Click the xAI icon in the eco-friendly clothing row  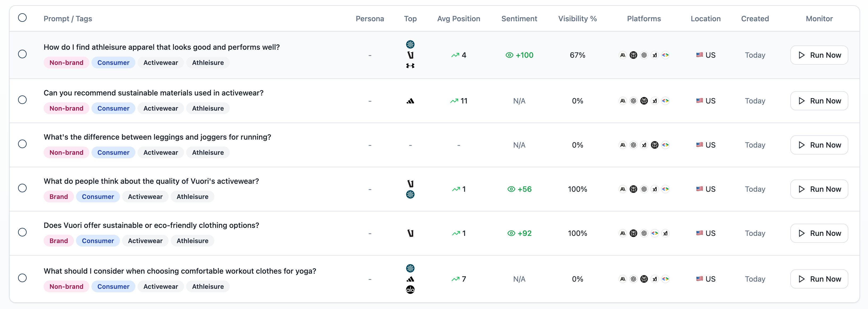tap(665, 233)
